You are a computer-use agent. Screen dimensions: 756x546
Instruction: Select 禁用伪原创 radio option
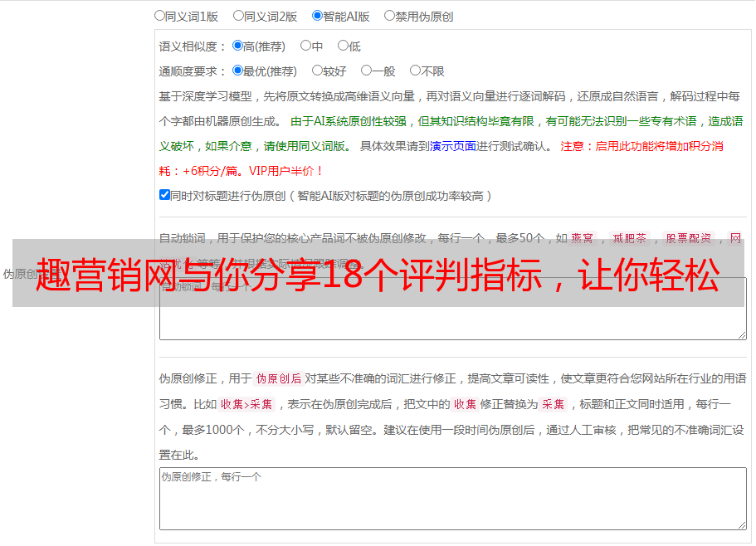(389, 16)
